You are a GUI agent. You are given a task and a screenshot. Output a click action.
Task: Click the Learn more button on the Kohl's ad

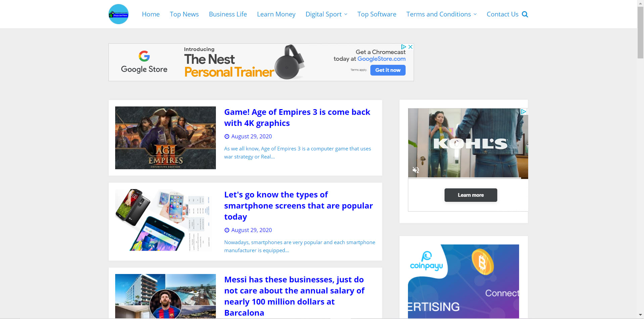coord(471,195)
